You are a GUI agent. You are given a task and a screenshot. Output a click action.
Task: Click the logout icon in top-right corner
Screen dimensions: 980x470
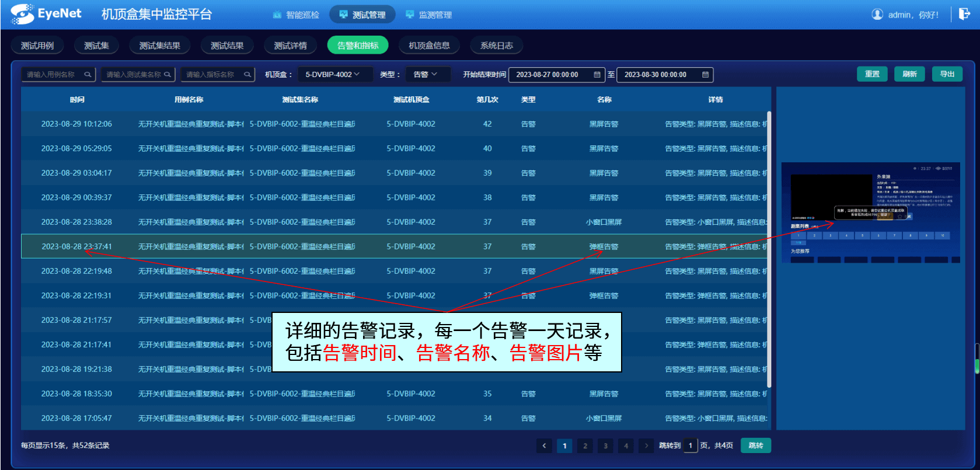click(964, 14)
